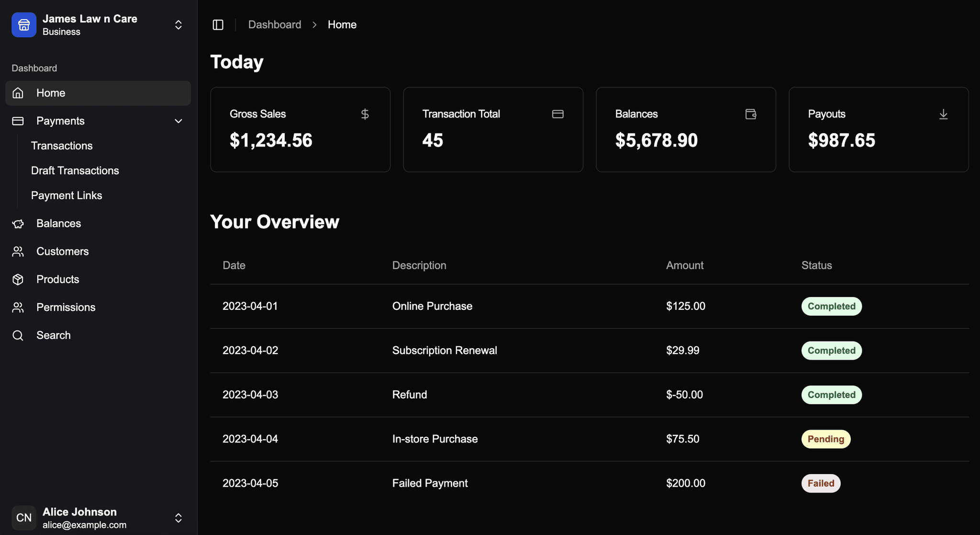Click the Date column header

234,265
